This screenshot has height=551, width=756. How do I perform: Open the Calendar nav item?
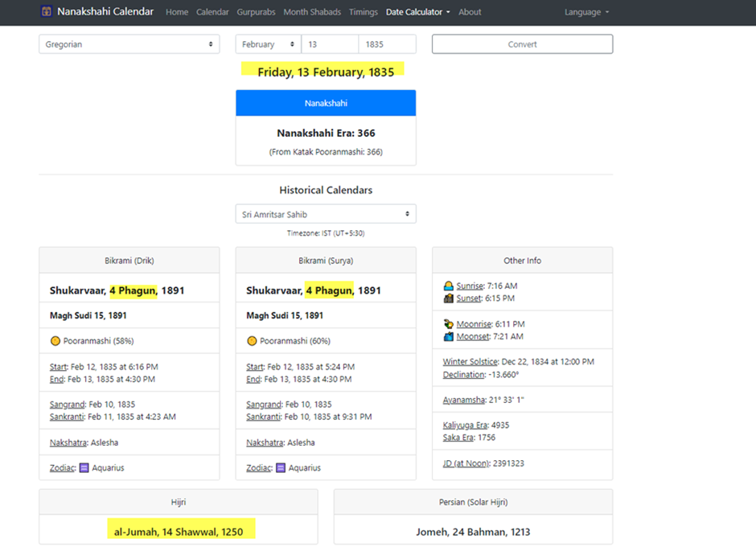pyautogui.click(x=212, y=12)
